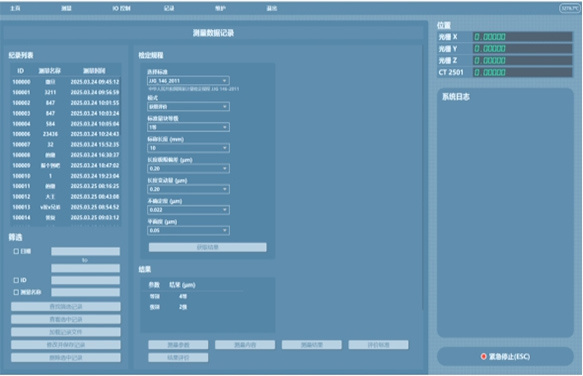Enable the 日期 date filter checkbox
Screen dimensions: 583x376
tap(16, 251)
